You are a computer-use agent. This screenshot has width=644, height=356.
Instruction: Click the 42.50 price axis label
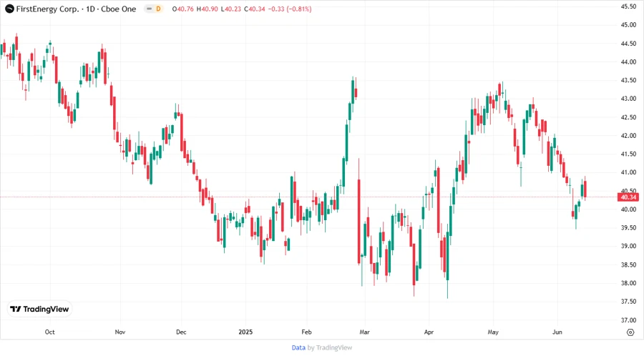pyautogui.click(x=628, y=117)
